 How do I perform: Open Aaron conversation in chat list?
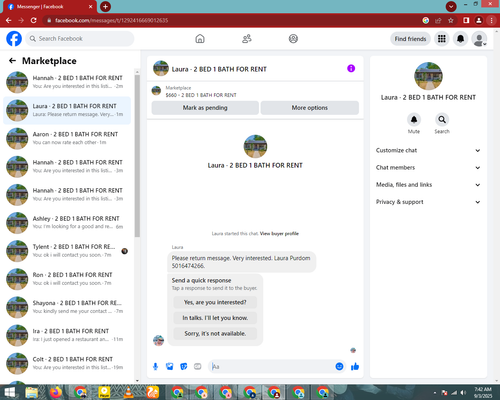click(67, 138)
